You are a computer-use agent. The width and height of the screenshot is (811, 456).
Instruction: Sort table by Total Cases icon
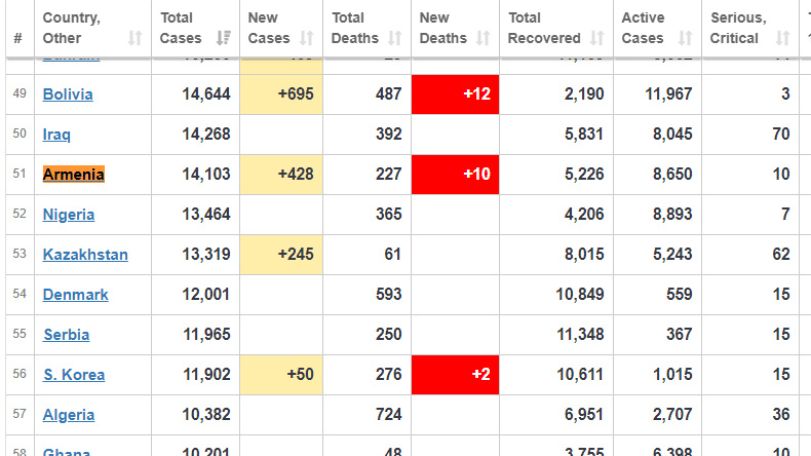point(223,38)
